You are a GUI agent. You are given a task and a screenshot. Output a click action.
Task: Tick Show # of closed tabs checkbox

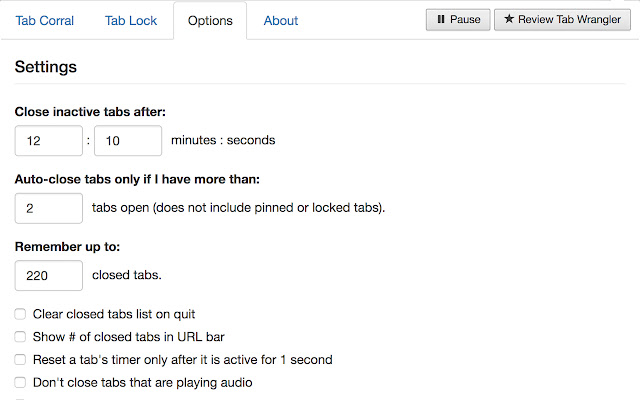click(20, 337)
